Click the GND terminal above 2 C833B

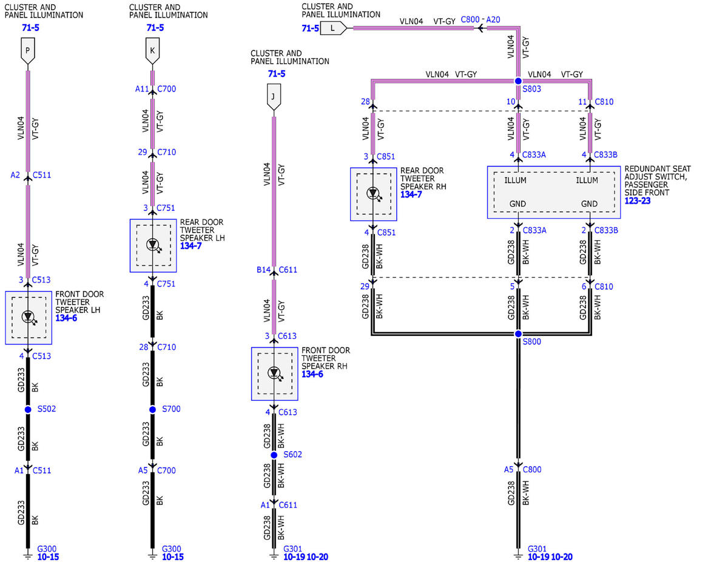coord(590,204)
